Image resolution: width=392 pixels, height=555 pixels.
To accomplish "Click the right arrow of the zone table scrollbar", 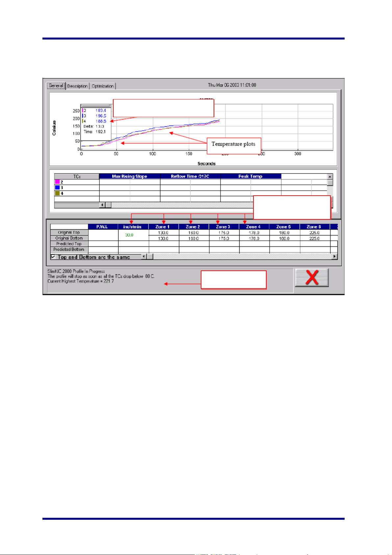I will pyautogui.click(x=335, y=257).
